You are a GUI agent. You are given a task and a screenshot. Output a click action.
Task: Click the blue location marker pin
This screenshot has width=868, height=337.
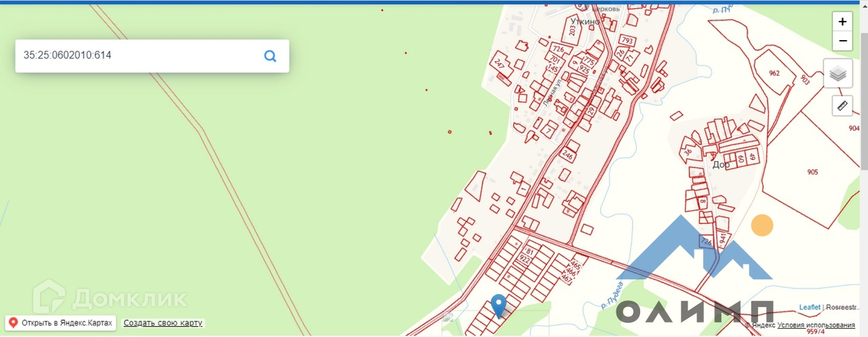498,306
